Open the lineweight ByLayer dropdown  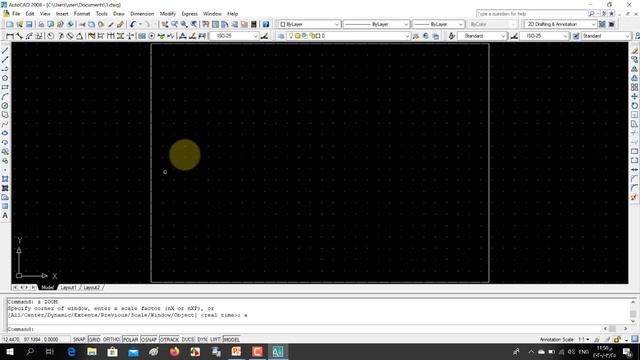tap(438, 24)
